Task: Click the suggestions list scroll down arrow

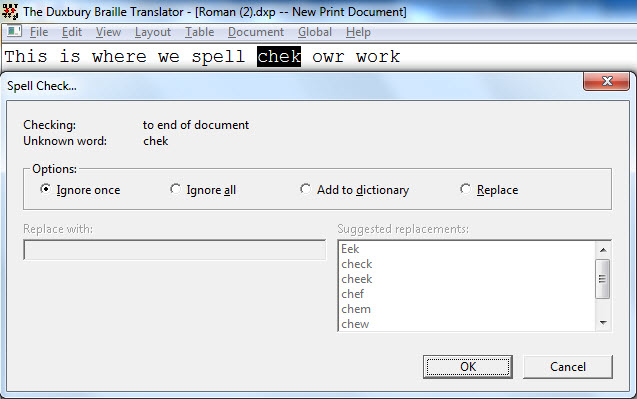Action: [603, 323]
